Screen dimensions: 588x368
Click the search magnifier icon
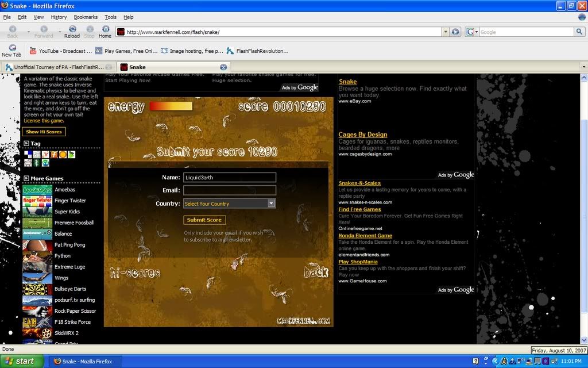579,32
